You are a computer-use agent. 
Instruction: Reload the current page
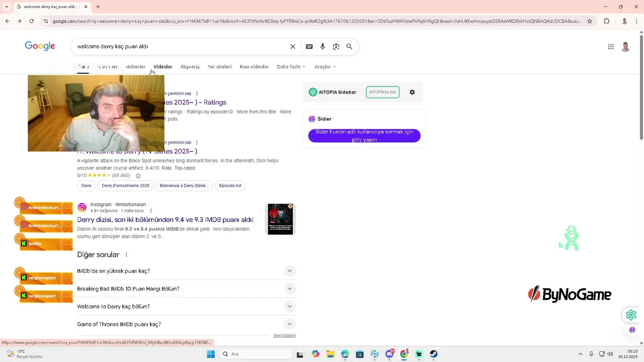click(31, 21)
